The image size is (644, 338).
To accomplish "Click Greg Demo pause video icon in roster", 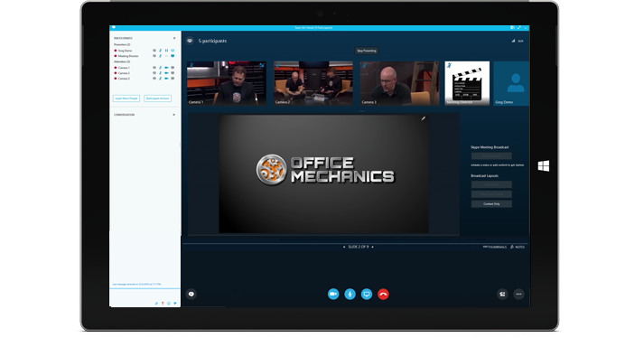I will pyautogui.click(x=166, y=51).
